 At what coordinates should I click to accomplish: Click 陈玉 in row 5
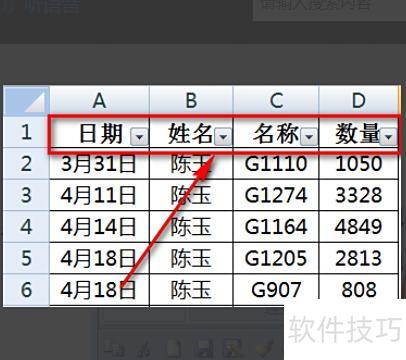pyautogui.click(x=191, y=258)
